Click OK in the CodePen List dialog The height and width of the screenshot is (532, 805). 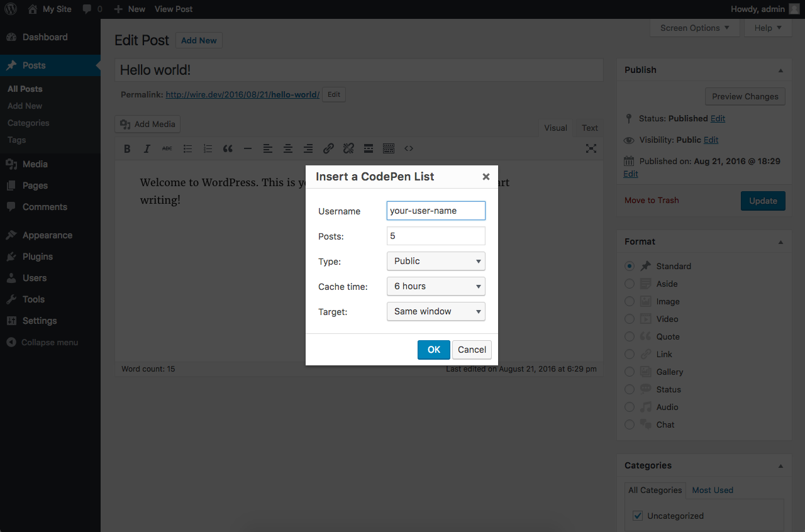[x=434, y=350]
